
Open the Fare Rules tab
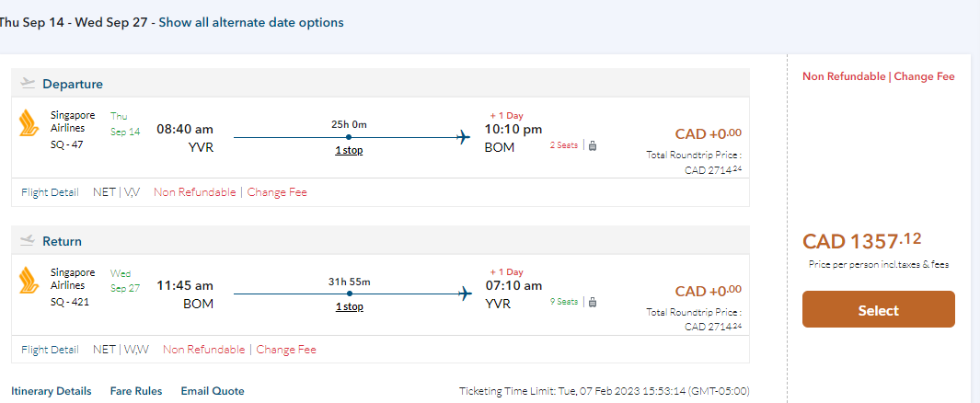(136, 391)
